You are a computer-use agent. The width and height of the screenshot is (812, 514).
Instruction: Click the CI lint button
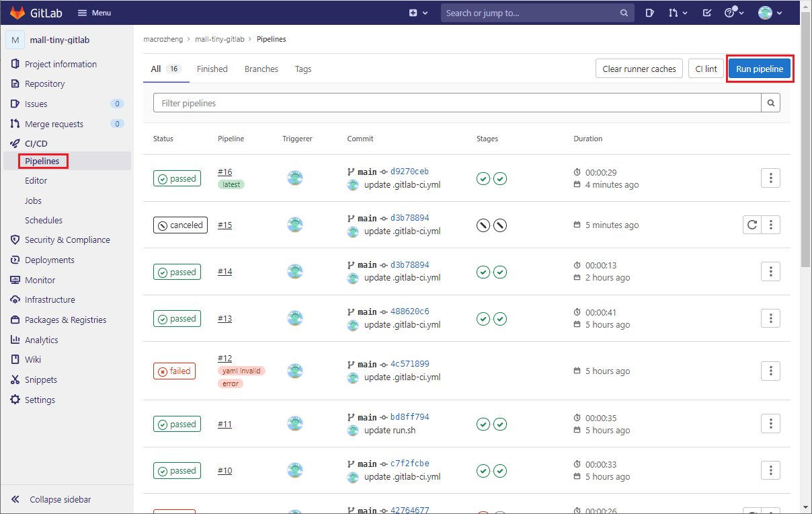pos(706,69)
